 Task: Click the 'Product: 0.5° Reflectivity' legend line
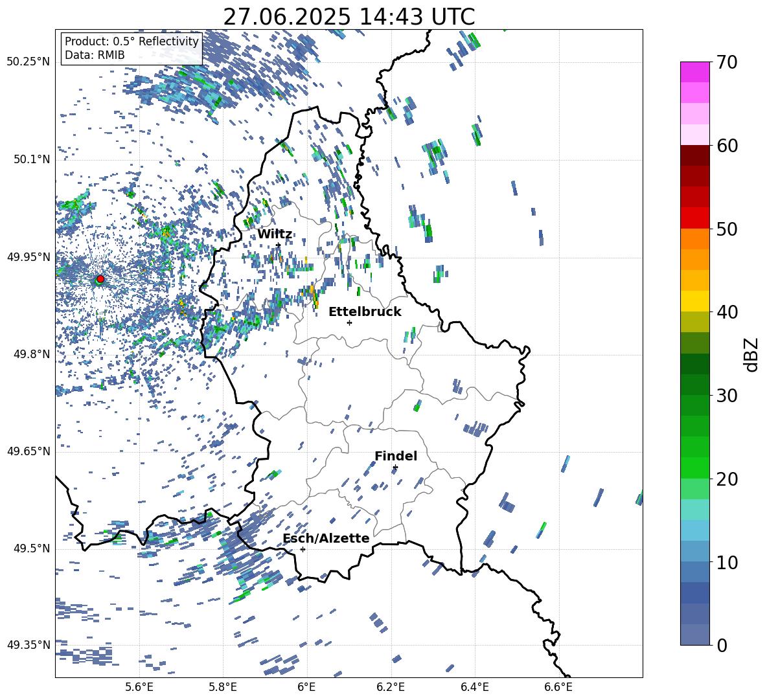pyautogui.click(x=132, y=41)
